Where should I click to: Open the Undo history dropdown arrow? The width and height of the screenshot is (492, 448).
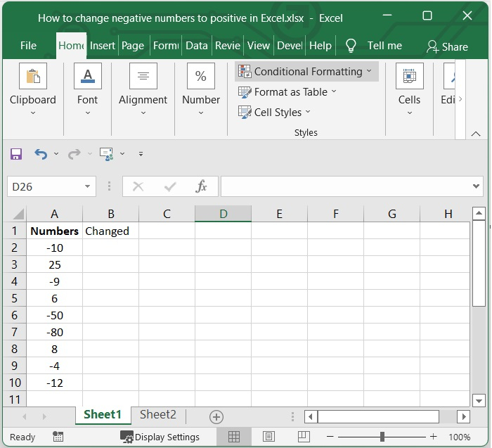pyautogui.click(x=56, y=154)
